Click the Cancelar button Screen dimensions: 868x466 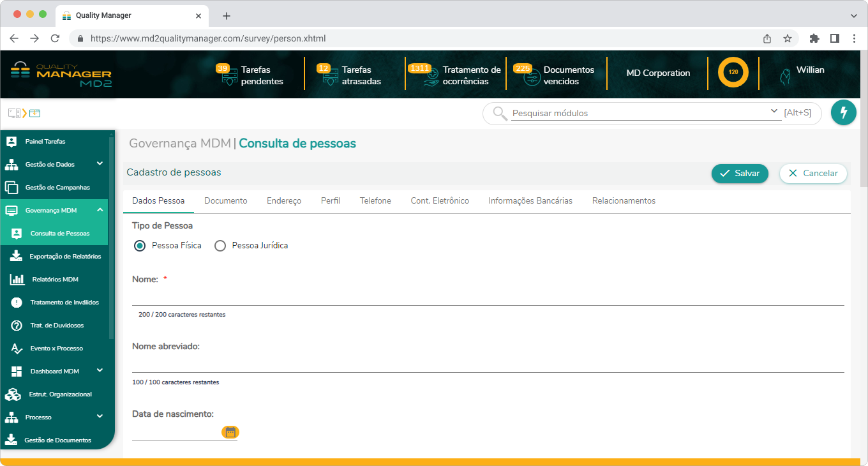pyautogui.click(x=813, y=174)
